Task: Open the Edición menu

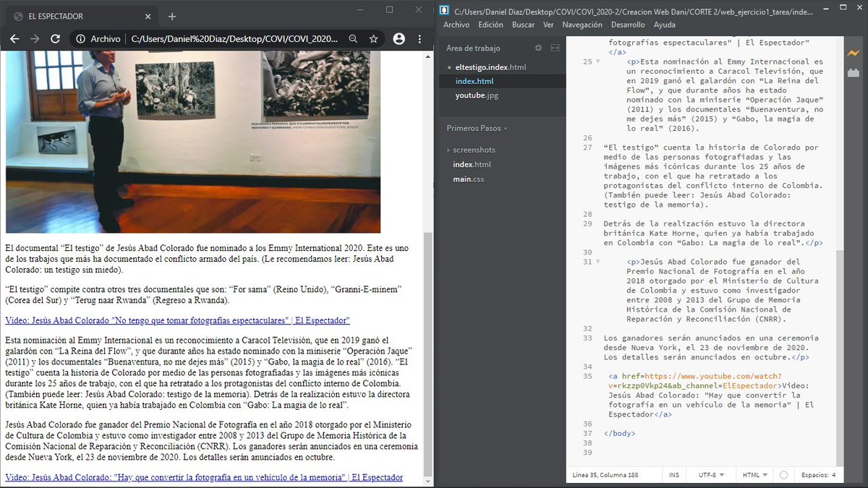Action: [x=490, y=25]
